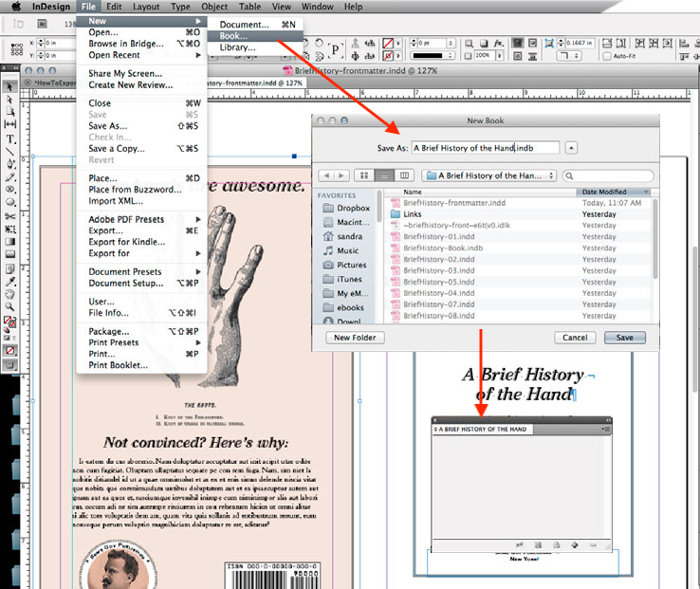This screenshot has height=589, width=700.
Task: Select the Type tool in toolbox
Action: [x=10, y=138]
